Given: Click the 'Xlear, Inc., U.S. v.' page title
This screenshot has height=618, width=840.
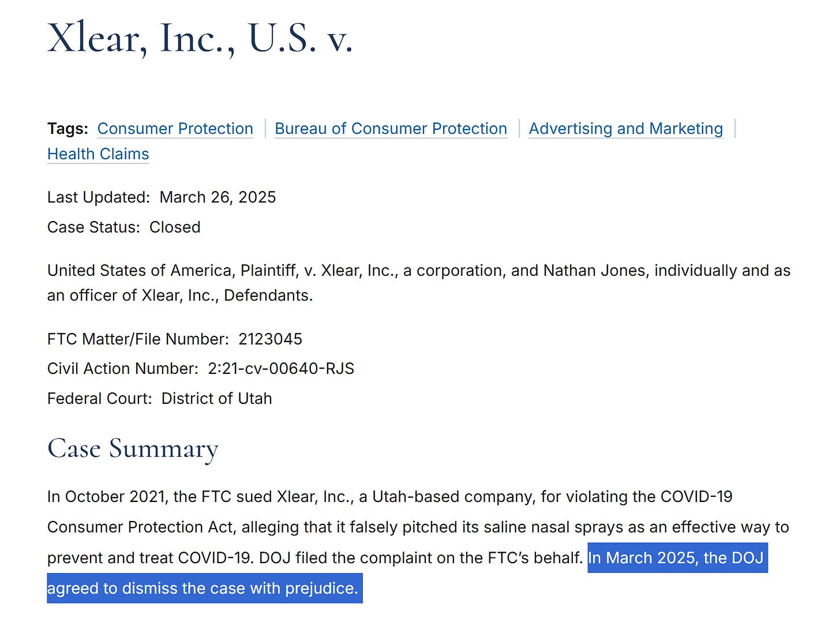Looking at the screenshot, I should [x=200, y=39].
